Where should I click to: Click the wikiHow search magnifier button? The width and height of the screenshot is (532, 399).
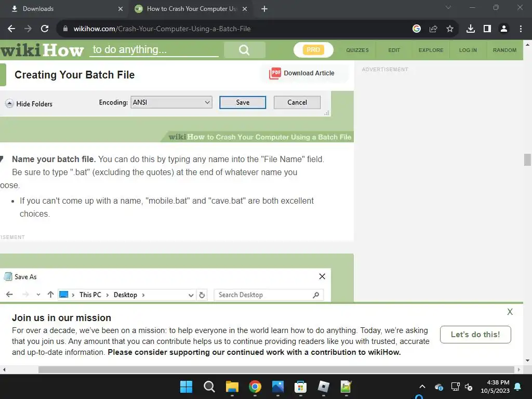(x=244, y=50)
